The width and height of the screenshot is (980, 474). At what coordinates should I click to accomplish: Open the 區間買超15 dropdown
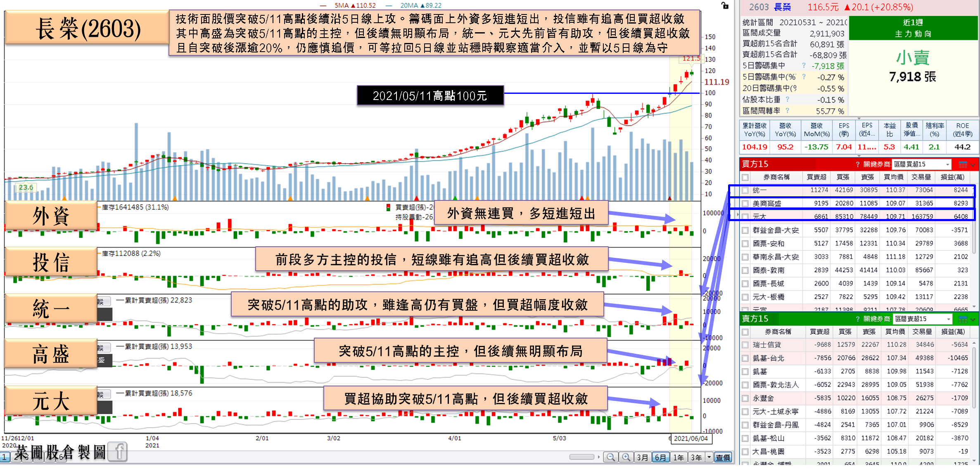pyautogui.click(x=922, y=164)
